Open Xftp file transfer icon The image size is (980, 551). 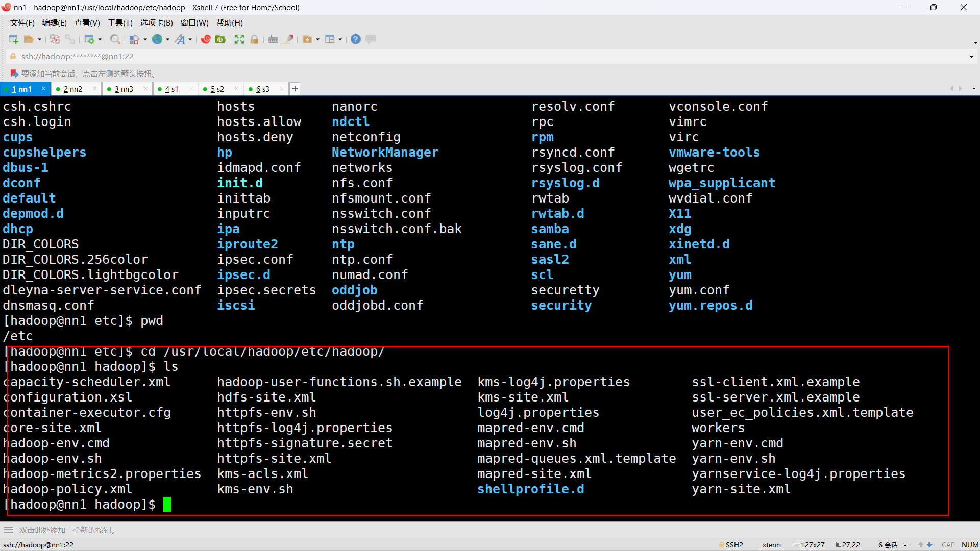click(220, 39)
